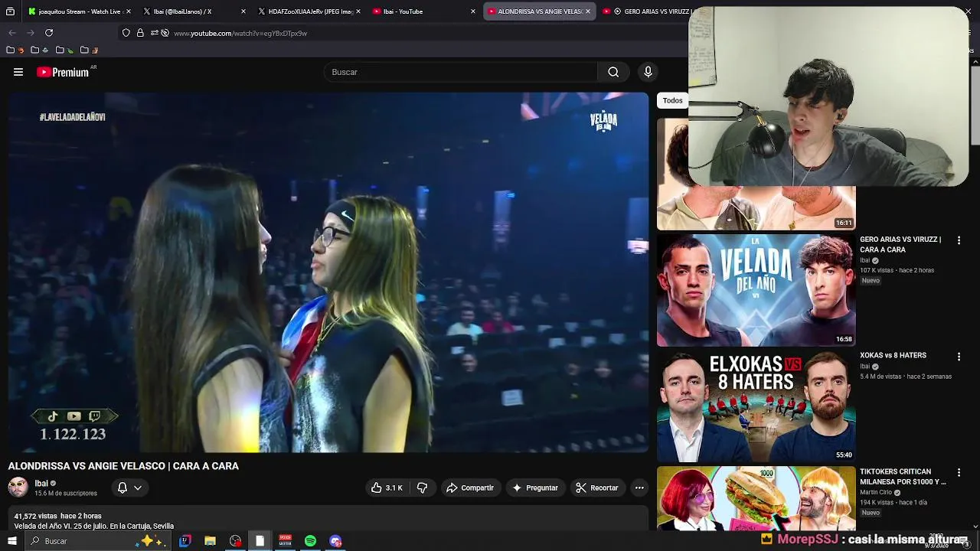Open Spotify from the taskbar
980x551 pixels.
point(310,541)
